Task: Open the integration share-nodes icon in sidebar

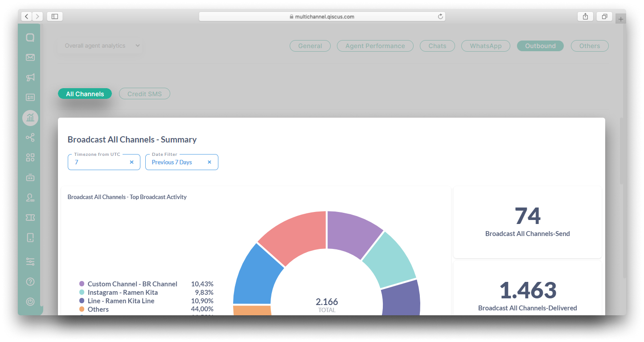Action: (30, 138)
